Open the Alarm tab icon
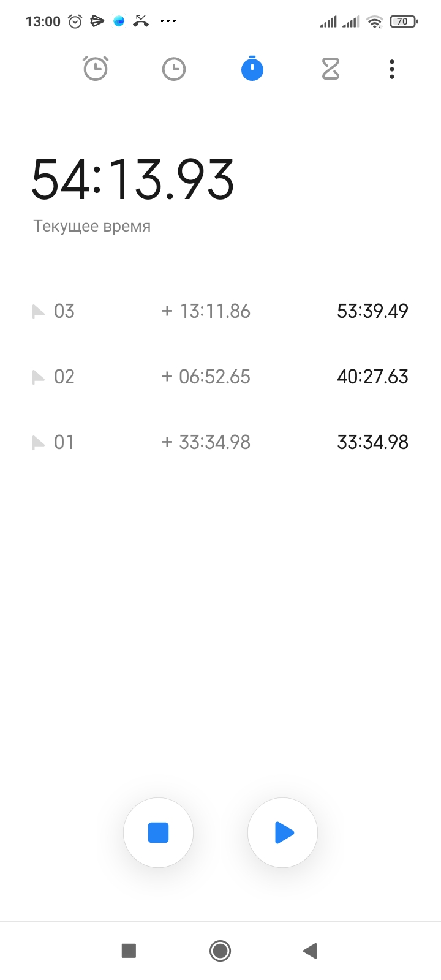The width and height of the screenshot is (441, 980). tap(96, 69)
